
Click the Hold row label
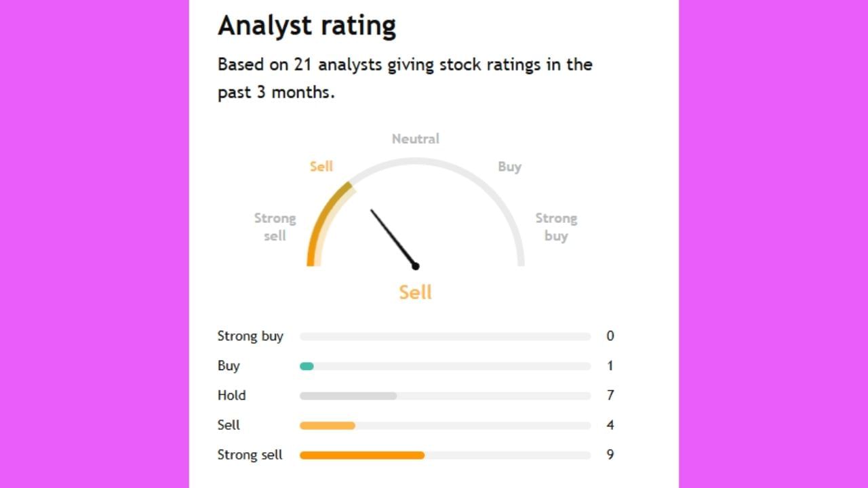(x=231, y=395)
